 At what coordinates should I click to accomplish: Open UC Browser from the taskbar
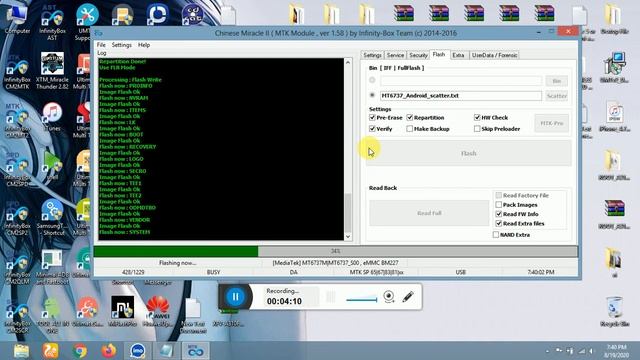pyautogui.click(x=51, y=351)
